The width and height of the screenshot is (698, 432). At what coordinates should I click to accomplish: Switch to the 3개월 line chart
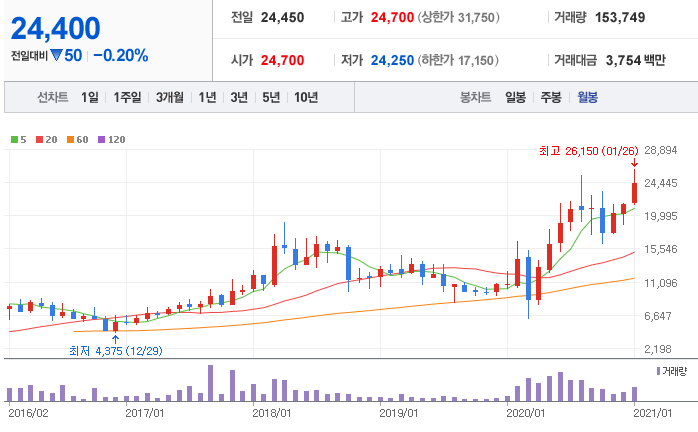(170, 97)
